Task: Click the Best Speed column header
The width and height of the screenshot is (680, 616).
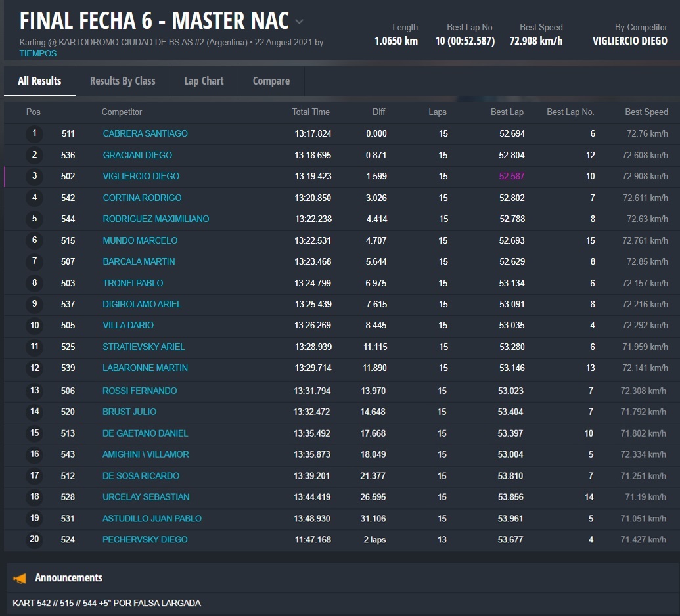Action: click(x=646, y=112)
